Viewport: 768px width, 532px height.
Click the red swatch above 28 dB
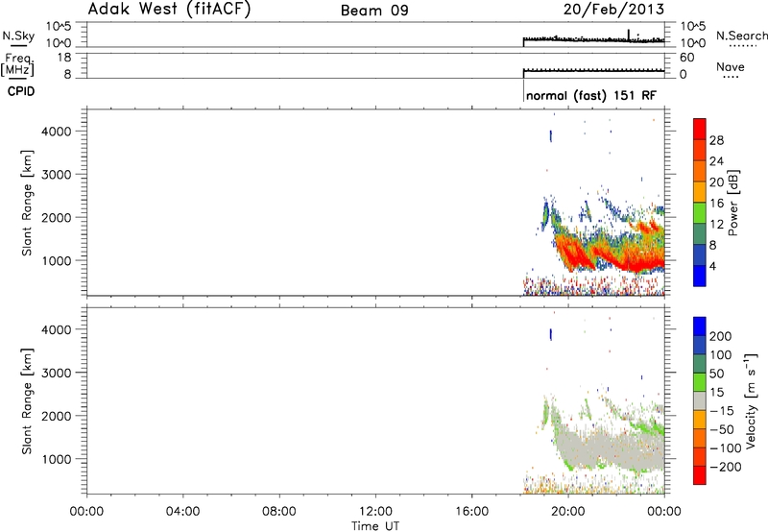click(x=700, y=129)
